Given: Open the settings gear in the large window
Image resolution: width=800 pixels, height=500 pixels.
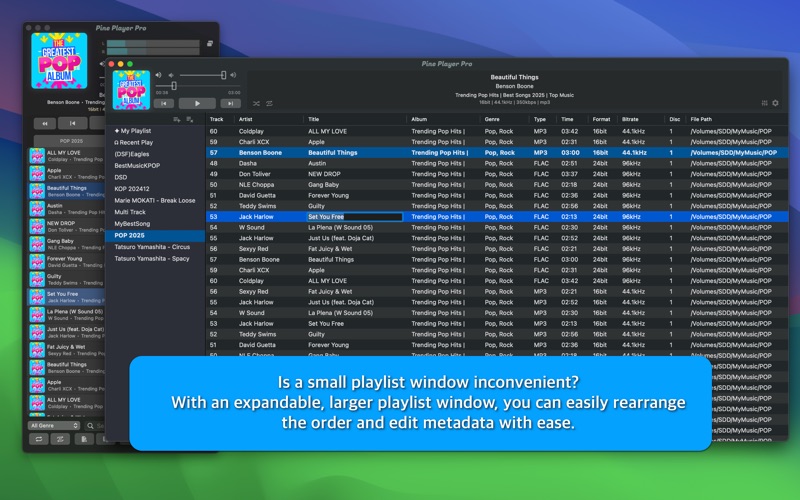Looking at the screenshot, I should [776, 103].
